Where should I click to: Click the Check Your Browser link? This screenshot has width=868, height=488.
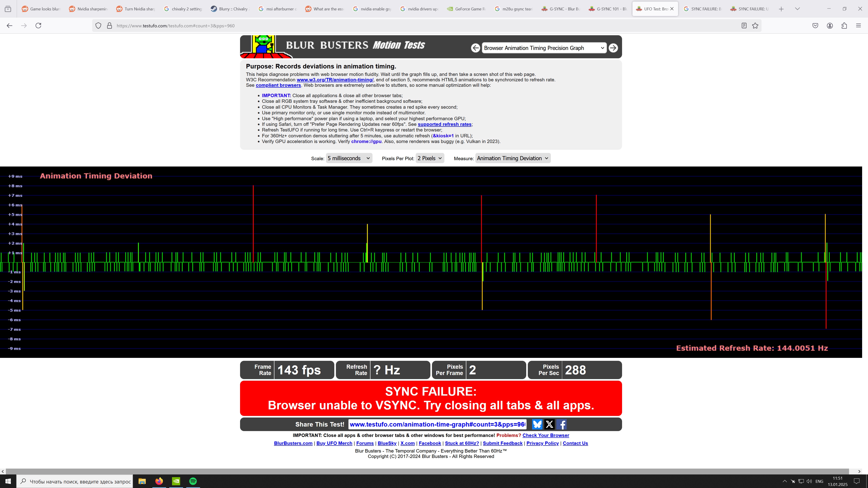(545, 435)
